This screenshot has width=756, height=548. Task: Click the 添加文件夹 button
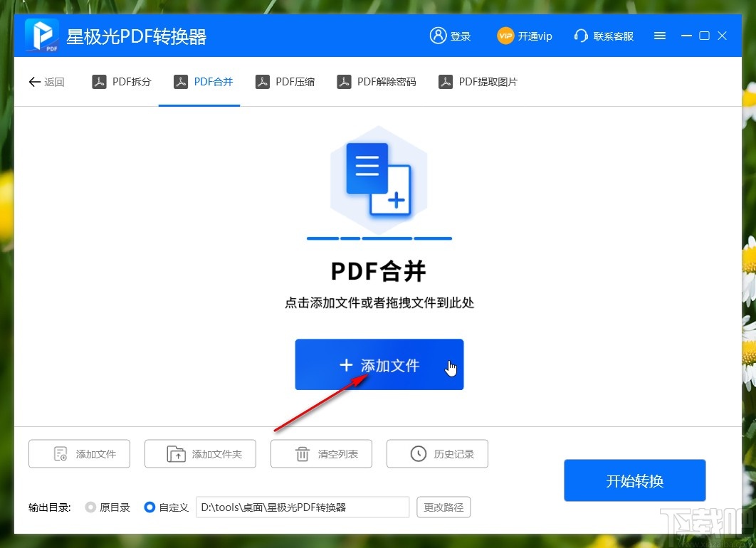(x=200, y=453)
